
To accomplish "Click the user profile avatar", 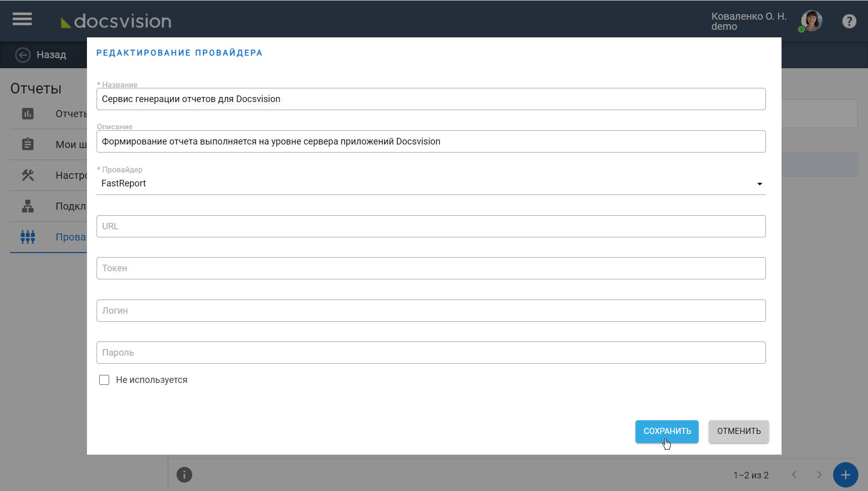I will pyautogui.click(x=811, y=21).
